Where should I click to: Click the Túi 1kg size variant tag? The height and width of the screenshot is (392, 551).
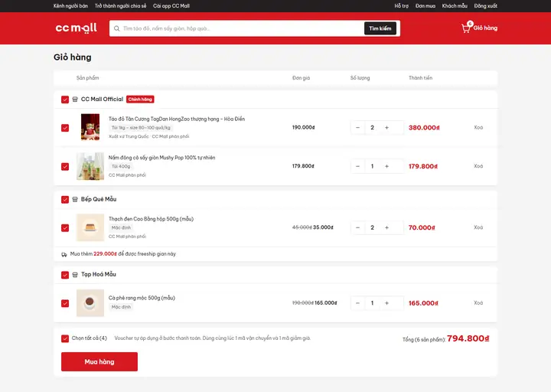[141, 128]
